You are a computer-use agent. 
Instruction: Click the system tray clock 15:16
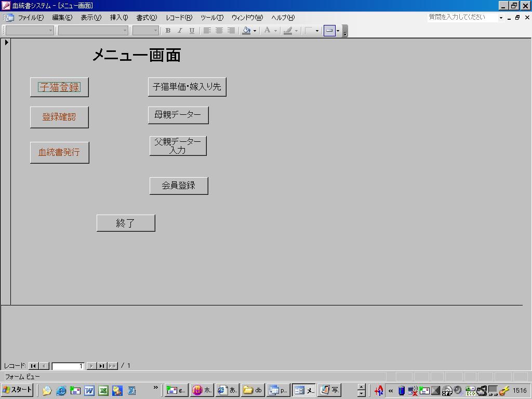520,391
